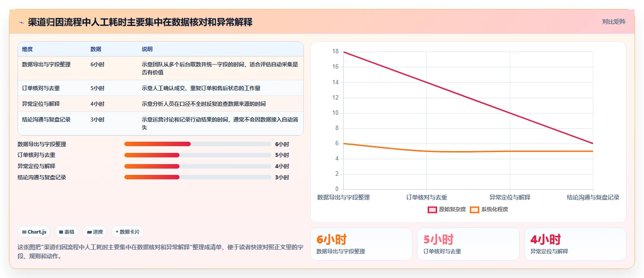Click table cell 订单核对与去重
The height and width of the screenshot is (278, 644).
coord(41,88)
